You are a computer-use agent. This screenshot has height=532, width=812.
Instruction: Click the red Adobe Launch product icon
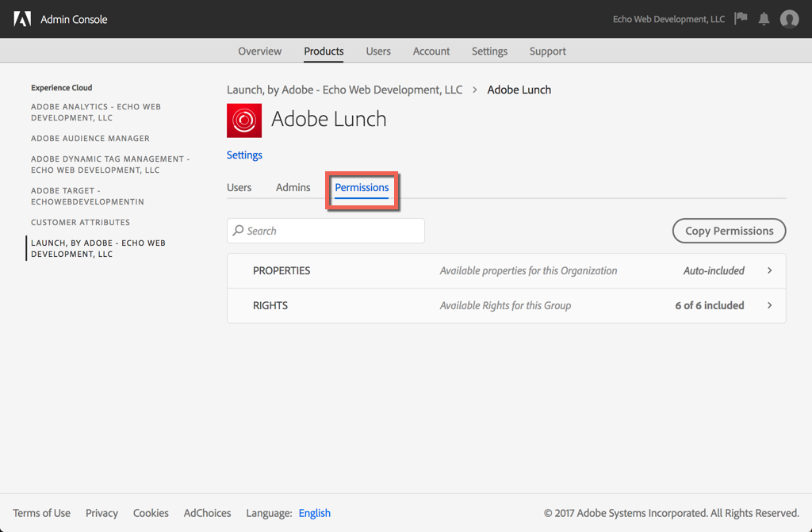pyautogui.click(x=244, y=121)
